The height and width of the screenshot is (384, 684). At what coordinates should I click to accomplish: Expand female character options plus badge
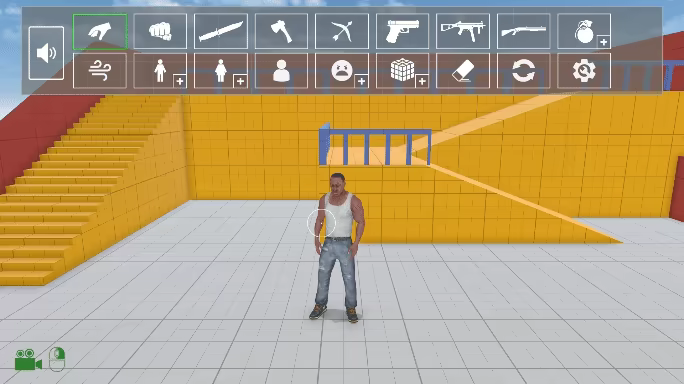(240, 82)
